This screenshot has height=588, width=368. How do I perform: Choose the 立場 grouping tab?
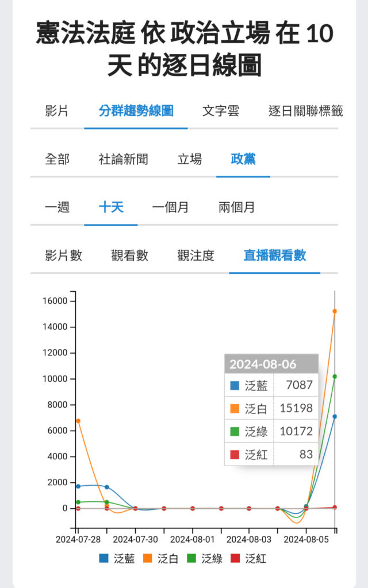(189, 159)
